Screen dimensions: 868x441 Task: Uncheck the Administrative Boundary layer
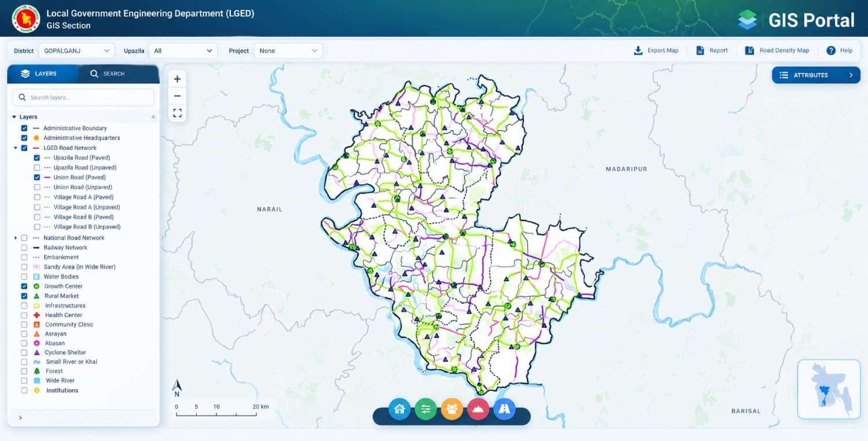click(24, 128)
